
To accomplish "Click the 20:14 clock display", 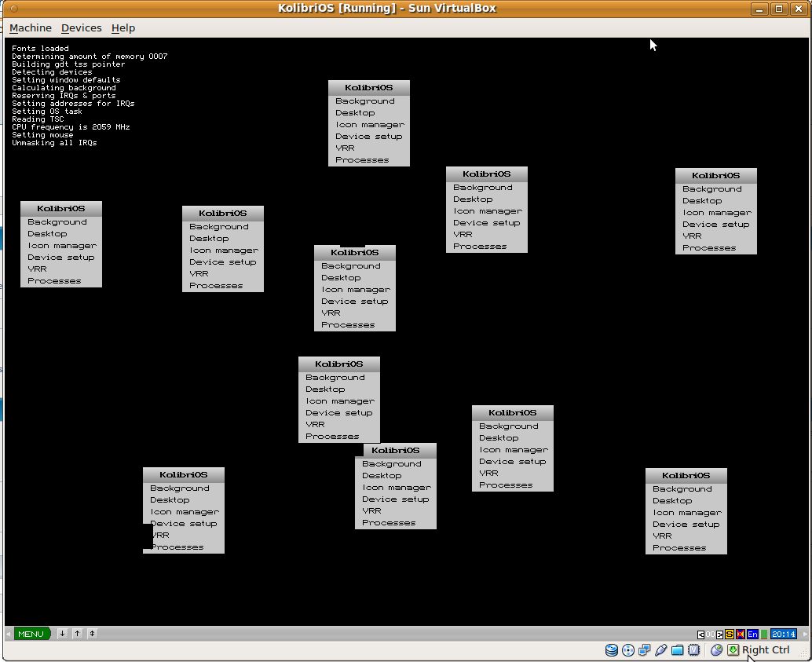I will 783,634.
